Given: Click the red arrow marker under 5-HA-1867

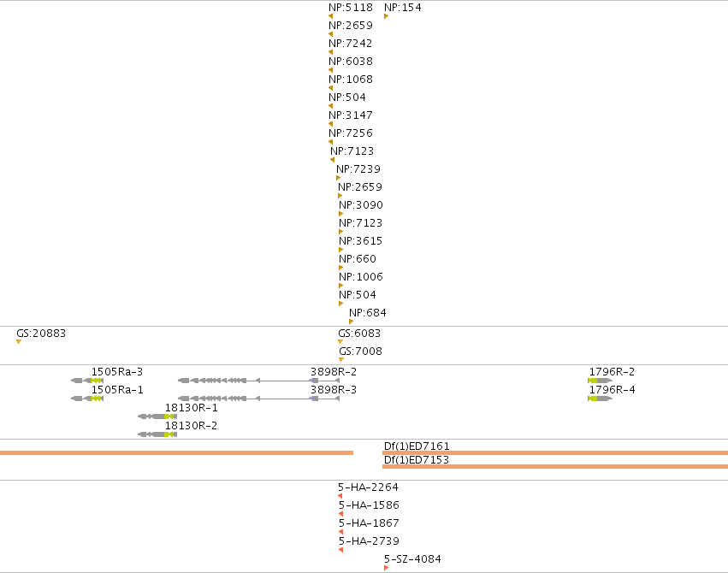Looking at the screenshot, I should (x=341, y=532).
